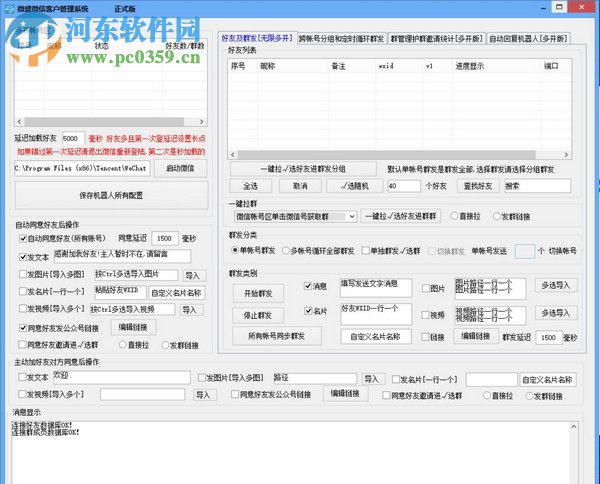Click 自定义名片名称 beside 粘贴好友WXID box
600x484 pixels.
[176, 293]
